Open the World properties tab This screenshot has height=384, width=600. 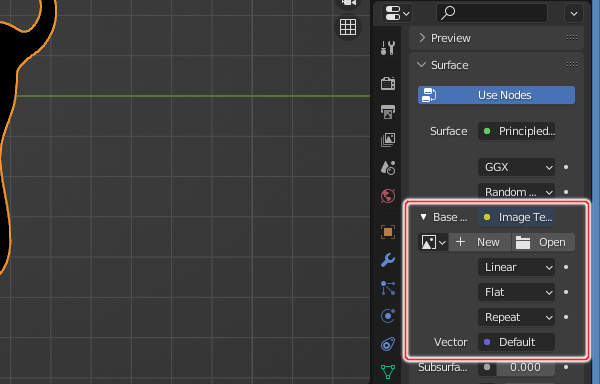388,196
